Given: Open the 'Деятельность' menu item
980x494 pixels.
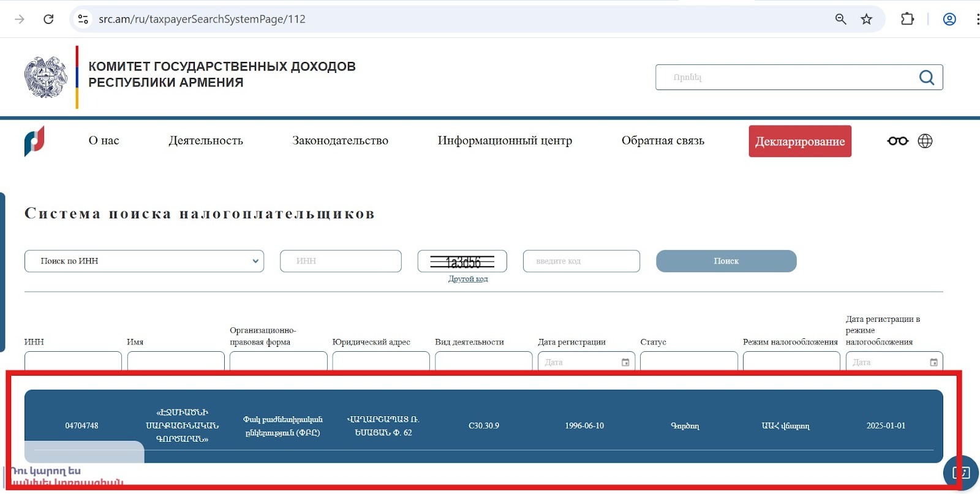Looking at the screenshot, I should point(206,140).
